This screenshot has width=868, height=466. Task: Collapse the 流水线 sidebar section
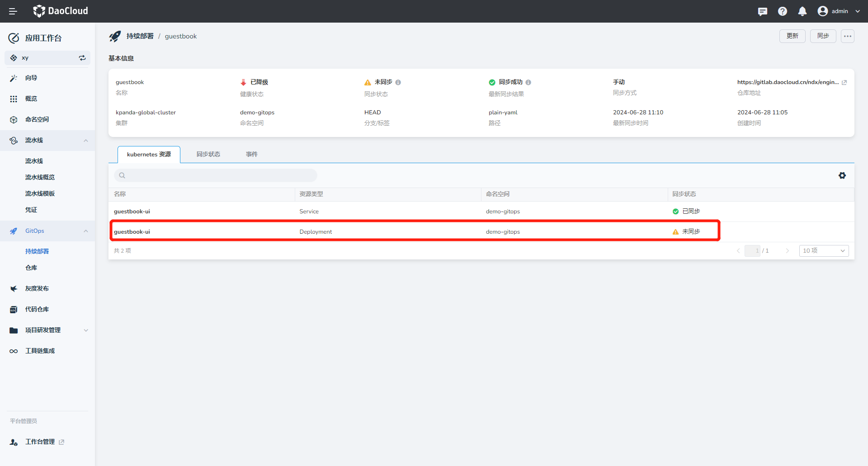[86, 141]
